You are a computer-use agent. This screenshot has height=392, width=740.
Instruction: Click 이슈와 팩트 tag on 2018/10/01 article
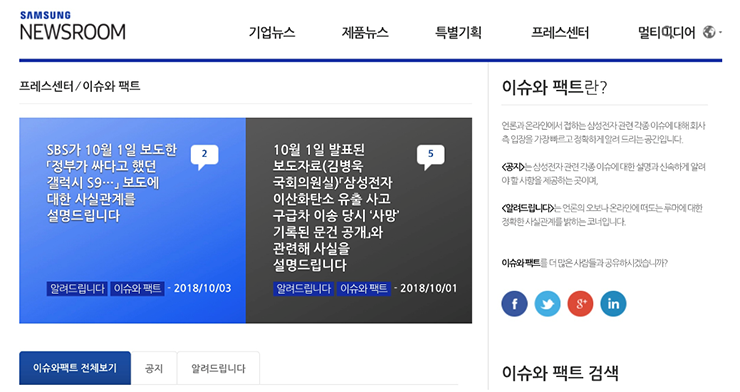click(364, 289)
